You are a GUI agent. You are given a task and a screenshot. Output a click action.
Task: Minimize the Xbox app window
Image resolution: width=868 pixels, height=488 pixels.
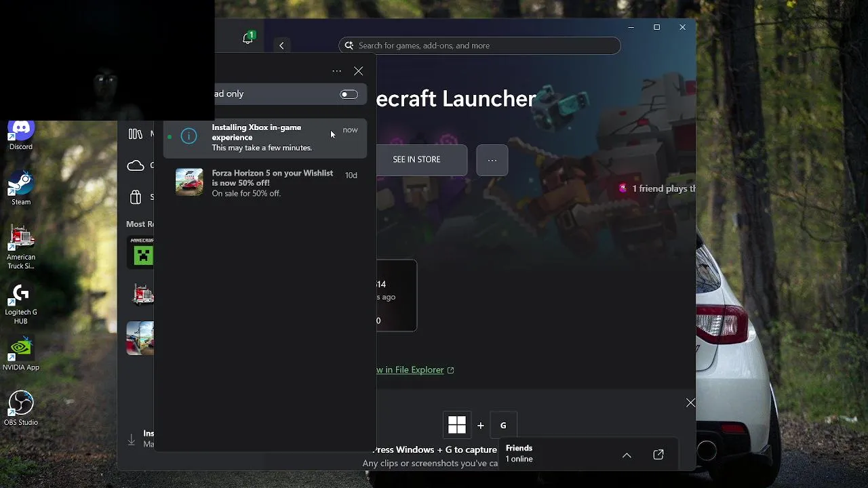point(631,27)
